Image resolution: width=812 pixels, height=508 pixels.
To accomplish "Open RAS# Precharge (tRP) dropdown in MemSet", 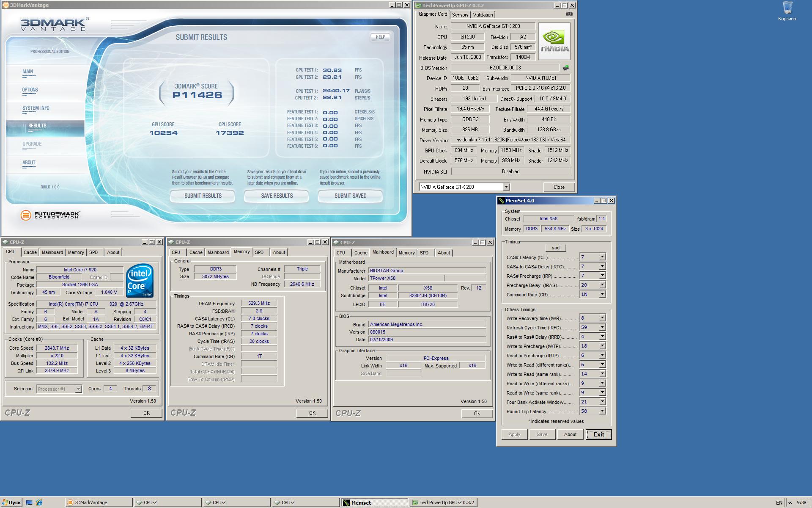I will pyautogui.click(x=602, y=276).
